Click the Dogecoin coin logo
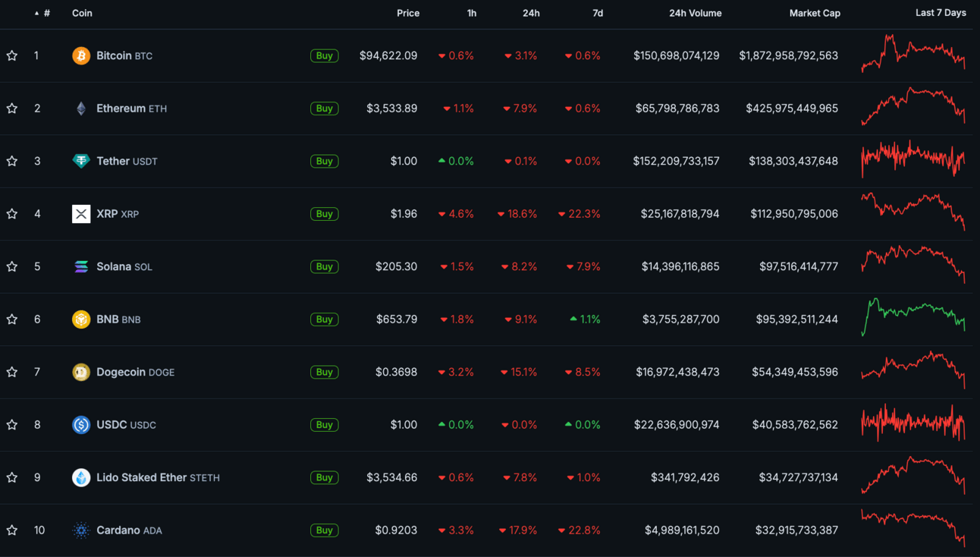 81,372
